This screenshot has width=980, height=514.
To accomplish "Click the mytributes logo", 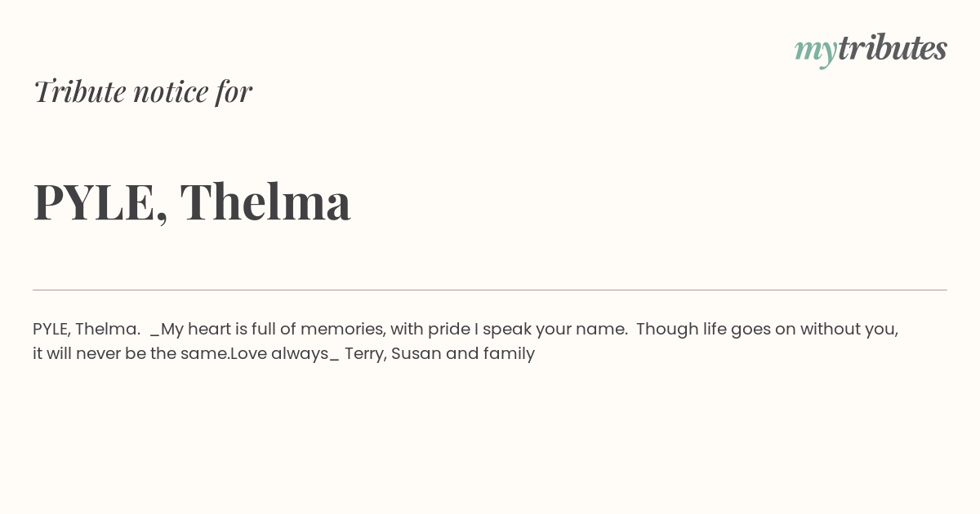I will click(871, 49).
